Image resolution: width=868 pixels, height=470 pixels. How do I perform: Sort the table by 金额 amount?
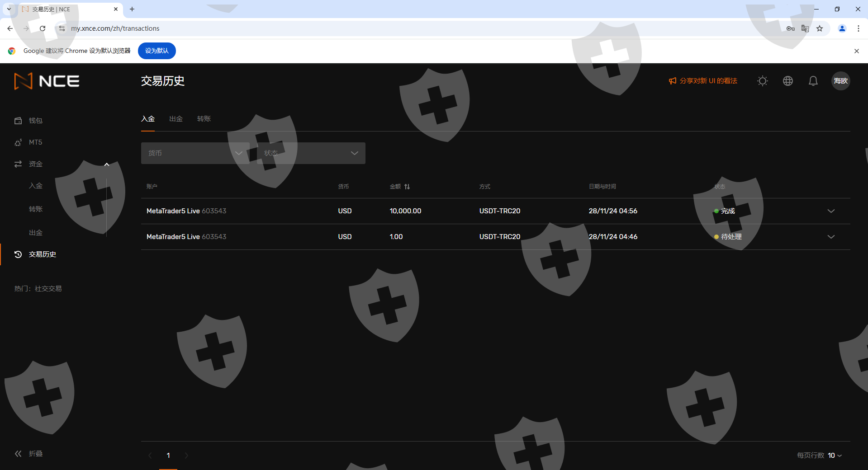click(x=407, y=187)
